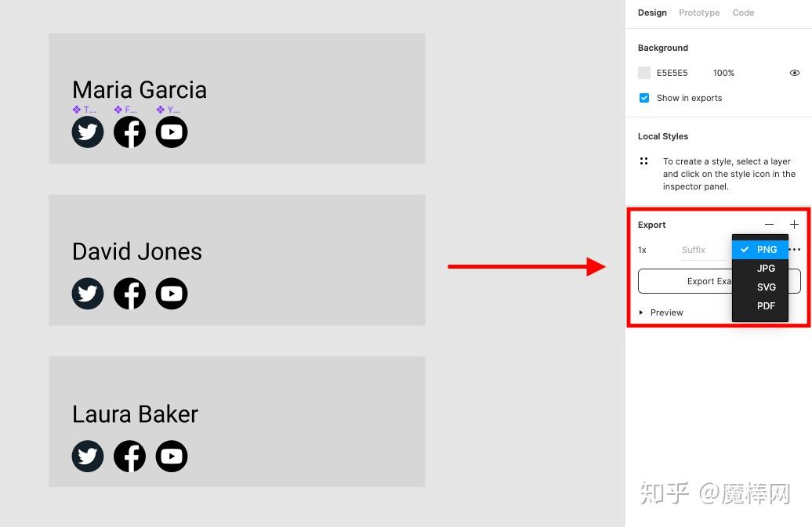
Task: Click the purple Twitter component label
Action: point(84,110)
